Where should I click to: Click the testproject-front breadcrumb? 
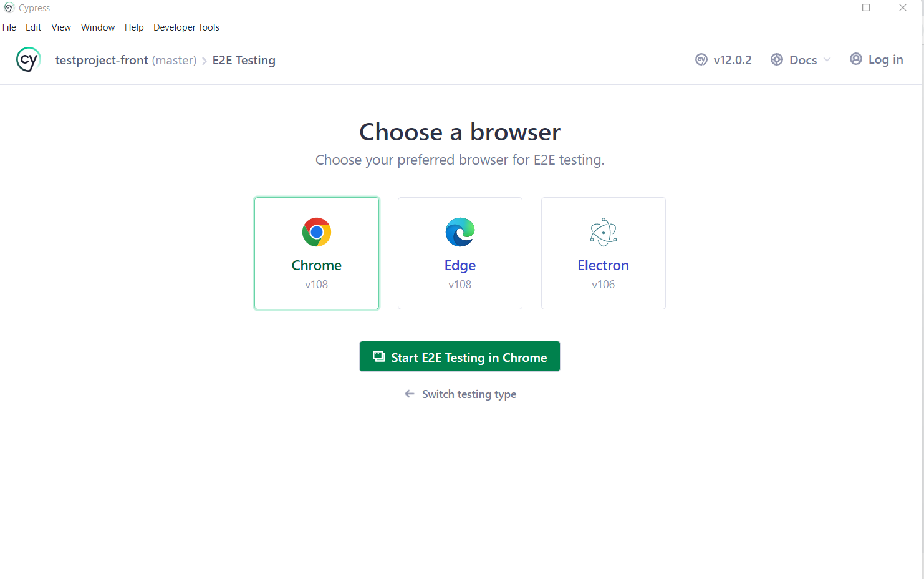pyautogui.click(x=102, y=60)
